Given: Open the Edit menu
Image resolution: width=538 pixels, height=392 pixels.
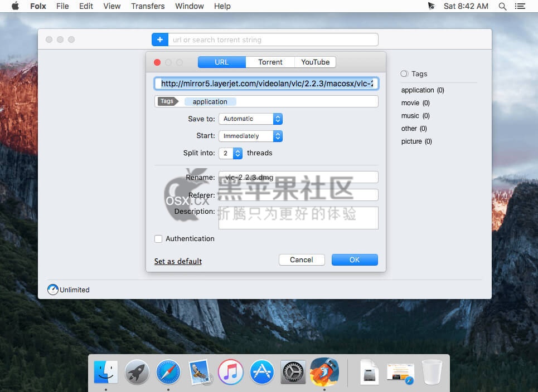Looking at the screenshot, I should (x=86, y=6).
